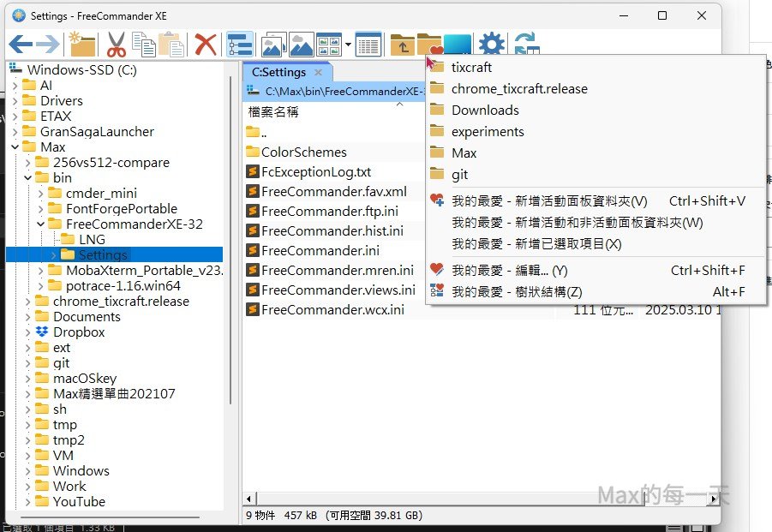Open settings with the gear icon
Image resolution: width=772 pixels, height=532 pixels.
tap(492, 45)
